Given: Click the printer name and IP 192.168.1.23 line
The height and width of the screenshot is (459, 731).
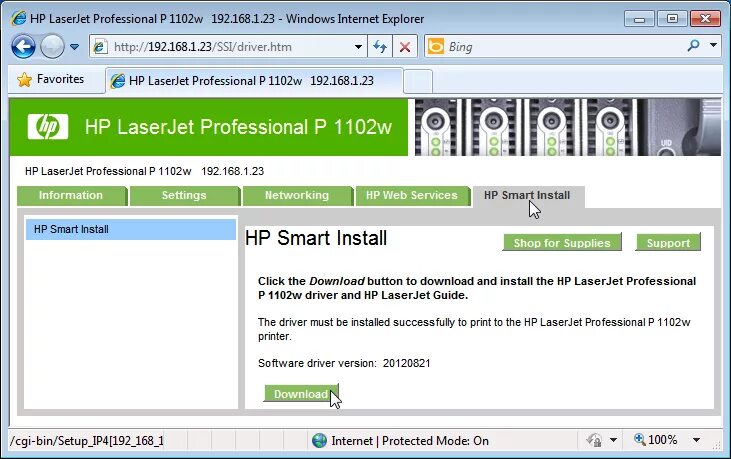Looking at the screenshot, I should [145, 171].
